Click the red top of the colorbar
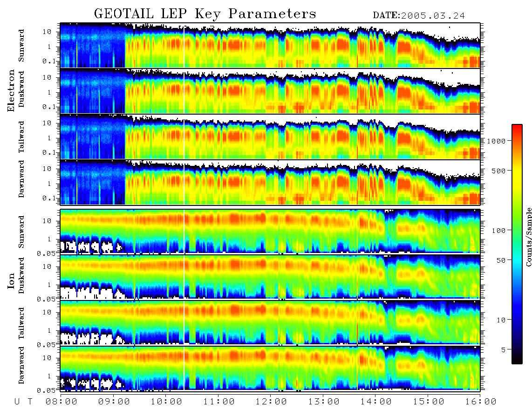 517,127
